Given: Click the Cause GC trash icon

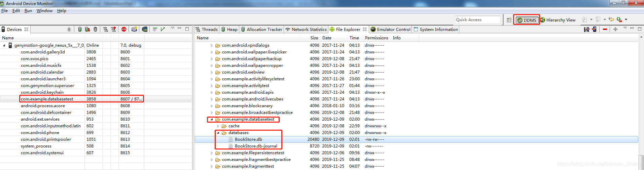Looking at the screenshot, I should coord(96,29).
